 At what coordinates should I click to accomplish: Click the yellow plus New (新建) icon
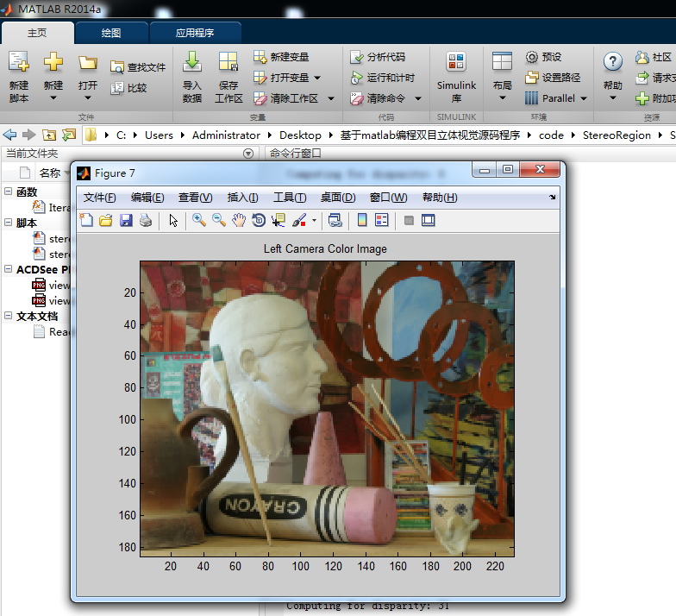(x=53, y=62)
